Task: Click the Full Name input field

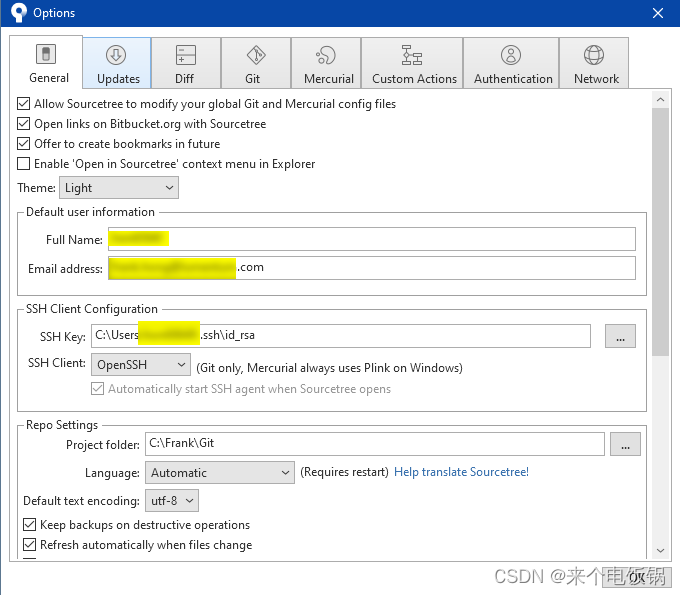Action: point(372,239)
